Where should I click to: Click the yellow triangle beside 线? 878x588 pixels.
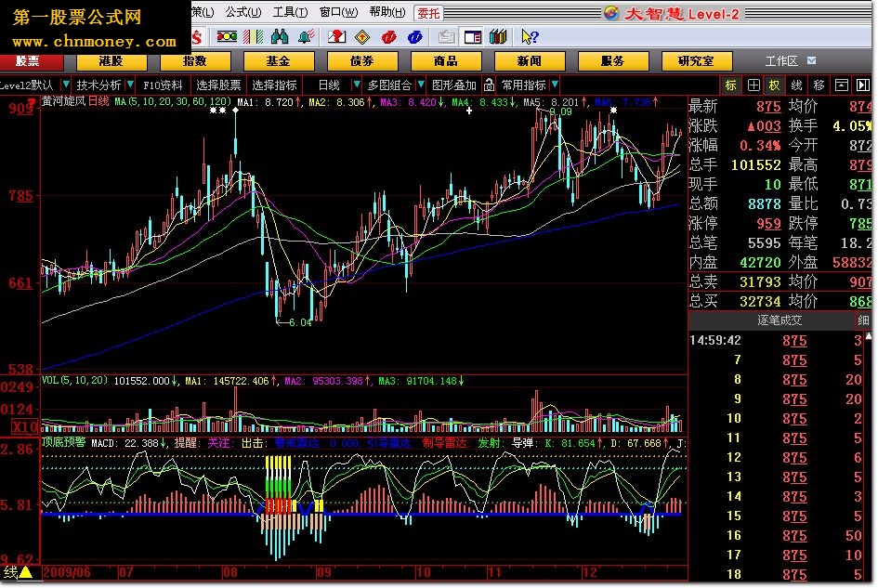coord(26,572)
